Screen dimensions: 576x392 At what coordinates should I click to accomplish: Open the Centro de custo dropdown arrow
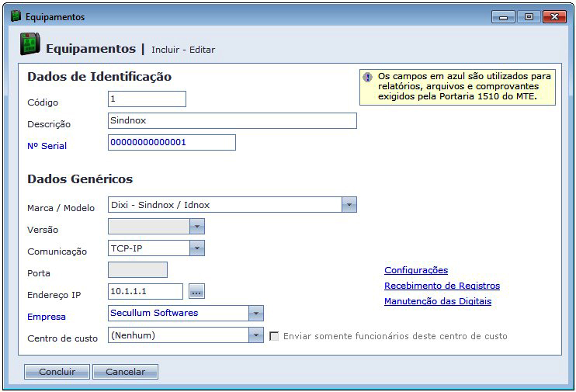[x=255, y=335]
